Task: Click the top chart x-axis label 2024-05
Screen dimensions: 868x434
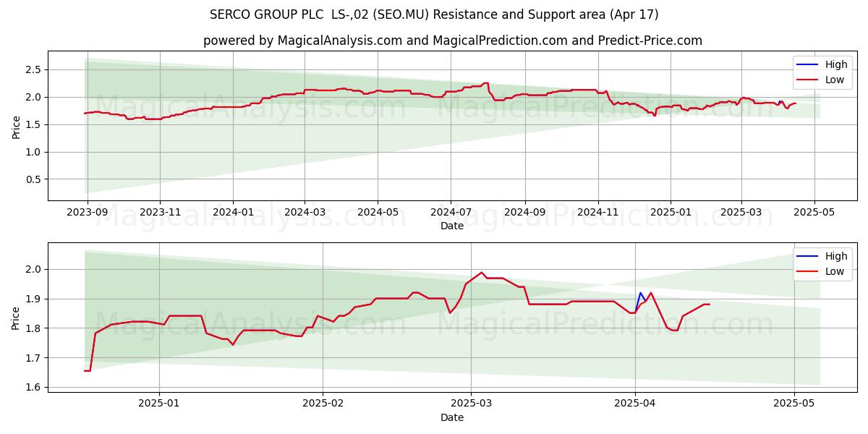Action: pyautogui.click(x=378, y=213)
